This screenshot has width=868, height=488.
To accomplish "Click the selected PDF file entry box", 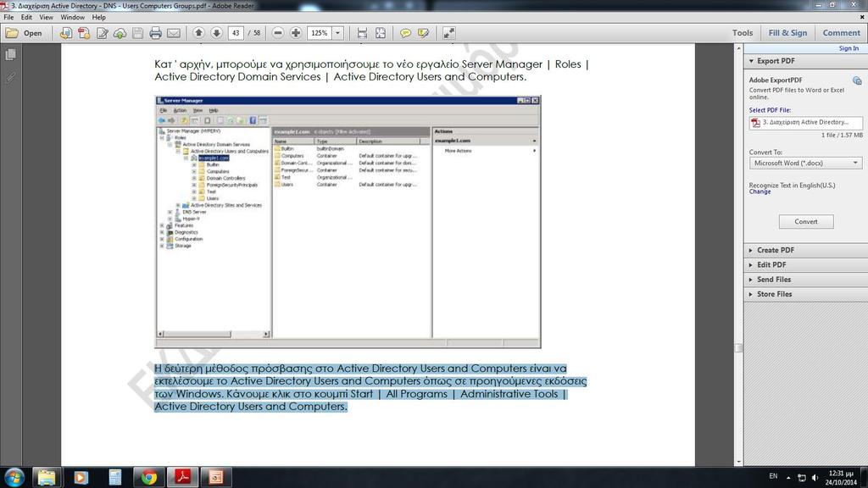I will pos(805,122).
